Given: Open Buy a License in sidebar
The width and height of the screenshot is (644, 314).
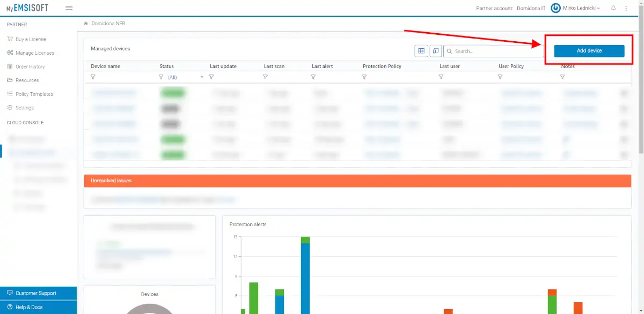Looking at the screenshot, I should pyautogui.click(x=31, y=39).
